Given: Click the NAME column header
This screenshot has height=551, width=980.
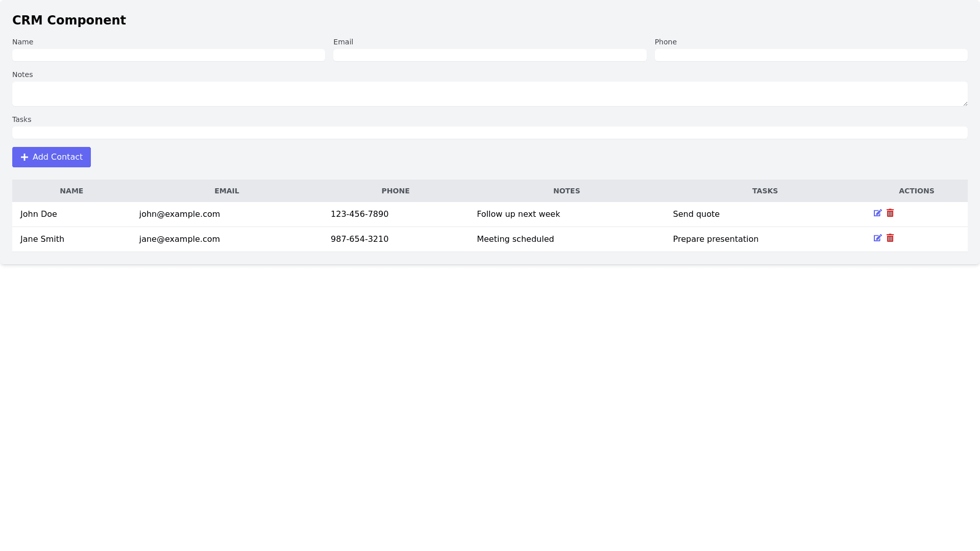Looking at the screenshot, I should click(71, 191).
